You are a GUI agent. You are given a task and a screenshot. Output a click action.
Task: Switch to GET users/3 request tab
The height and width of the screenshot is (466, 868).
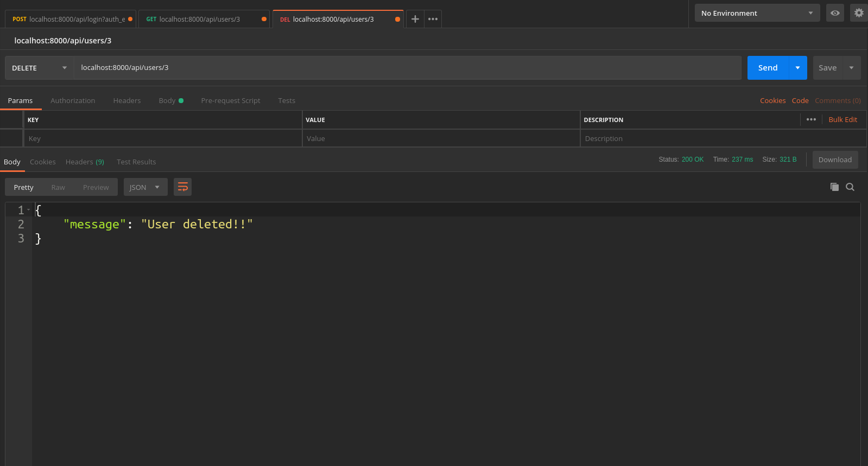[204, 19]
